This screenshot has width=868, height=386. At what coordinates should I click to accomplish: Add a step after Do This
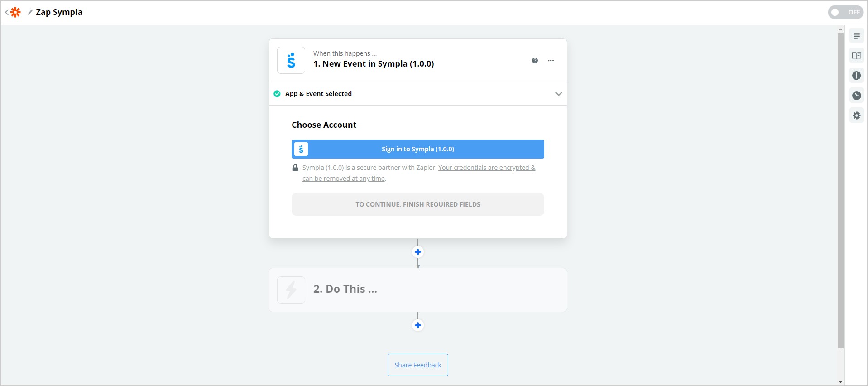418,325
